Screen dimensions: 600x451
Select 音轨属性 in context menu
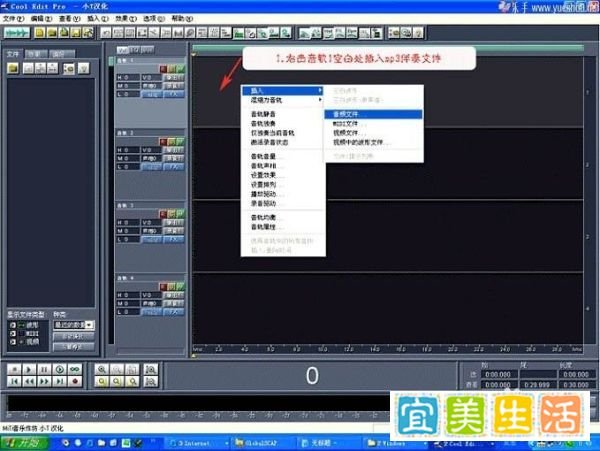pos(283,227)
